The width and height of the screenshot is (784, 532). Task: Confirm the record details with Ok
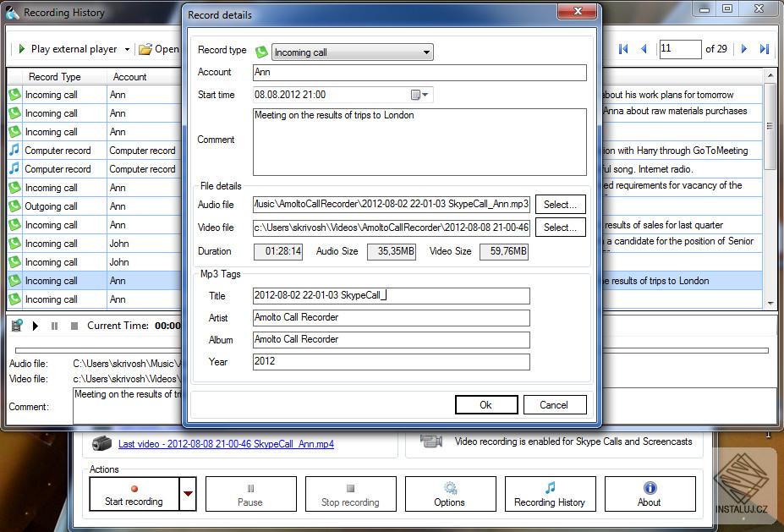click(x=486, y=405)
